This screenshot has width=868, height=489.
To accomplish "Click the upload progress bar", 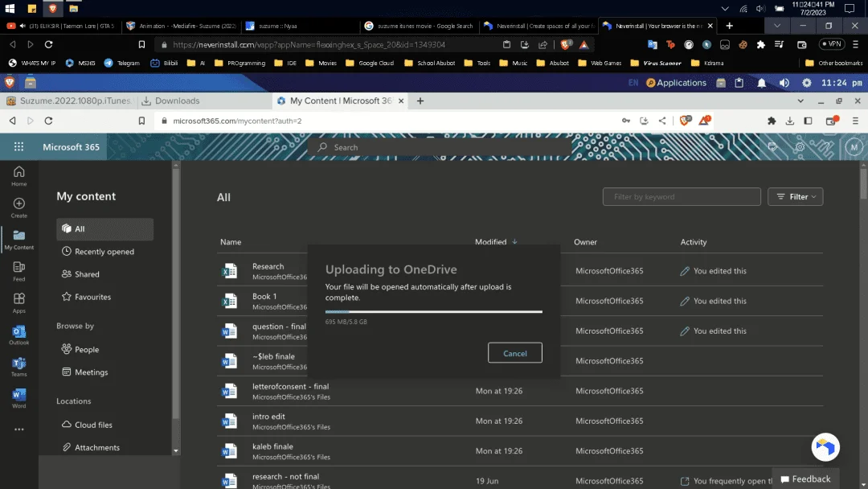I will click(x=433, y=312).
